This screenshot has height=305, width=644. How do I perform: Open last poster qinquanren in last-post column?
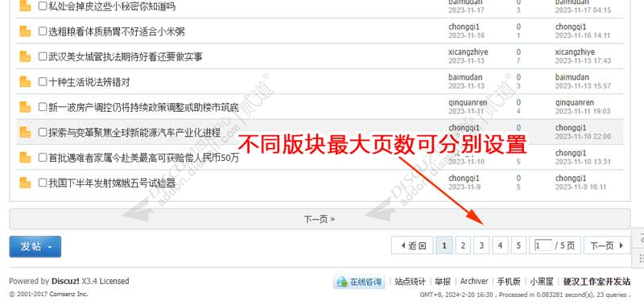(x=575, y=103)
